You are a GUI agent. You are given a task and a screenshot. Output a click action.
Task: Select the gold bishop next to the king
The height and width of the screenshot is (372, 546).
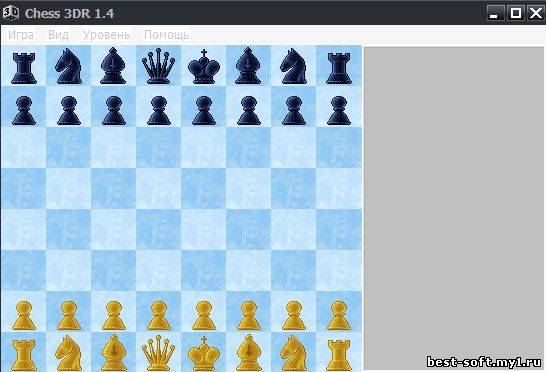[x=248, y=353]
